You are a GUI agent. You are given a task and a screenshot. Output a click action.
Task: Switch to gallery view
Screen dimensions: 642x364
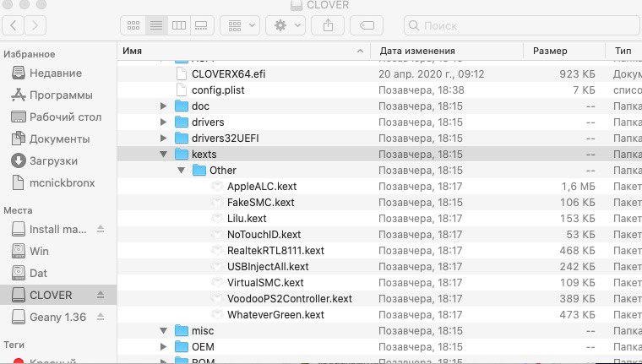[201, 25]
